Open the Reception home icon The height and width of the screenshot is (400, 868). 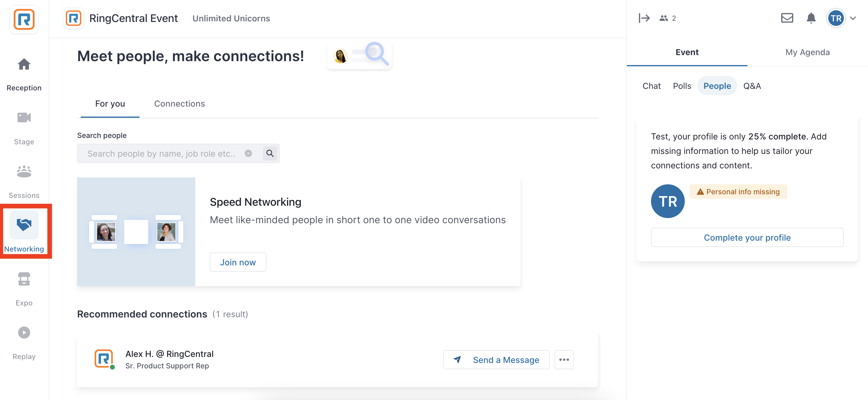(24, 64)
